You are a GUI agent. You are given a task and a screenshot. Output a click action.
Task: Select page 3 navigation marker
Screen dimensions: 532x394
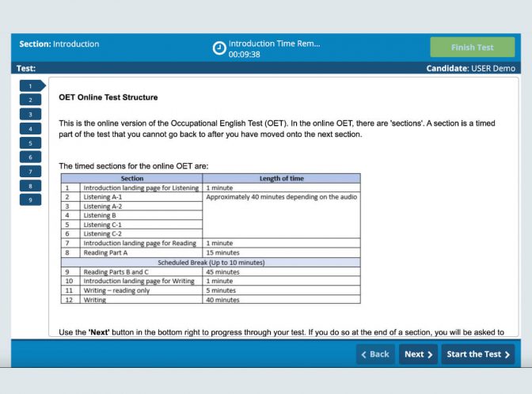pos(30,114)
